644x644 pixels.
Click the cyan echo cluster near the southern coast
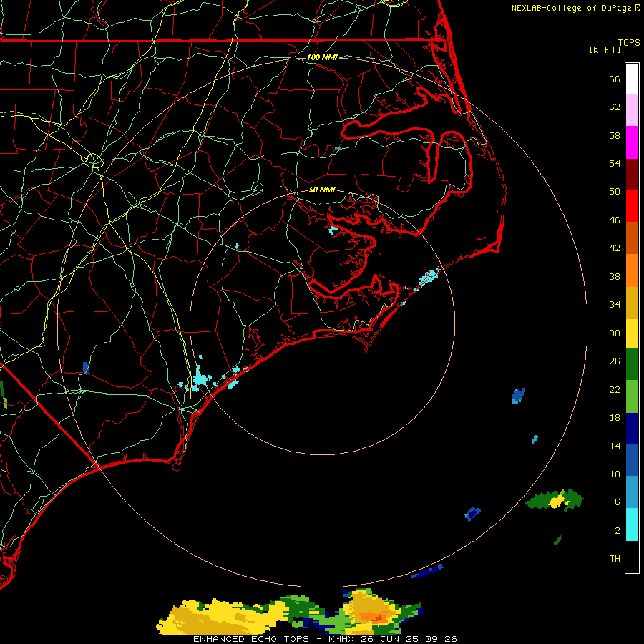(200, 379)
